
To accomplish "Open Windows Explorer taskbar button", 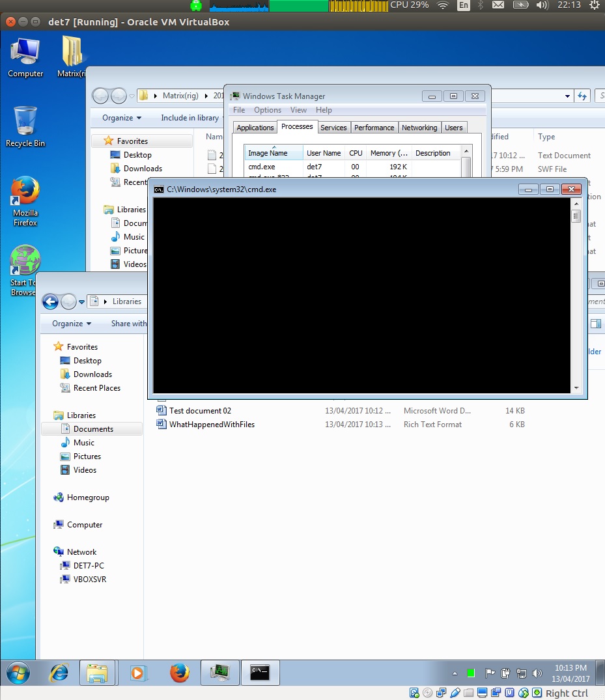I will click(x=98, y=673).
